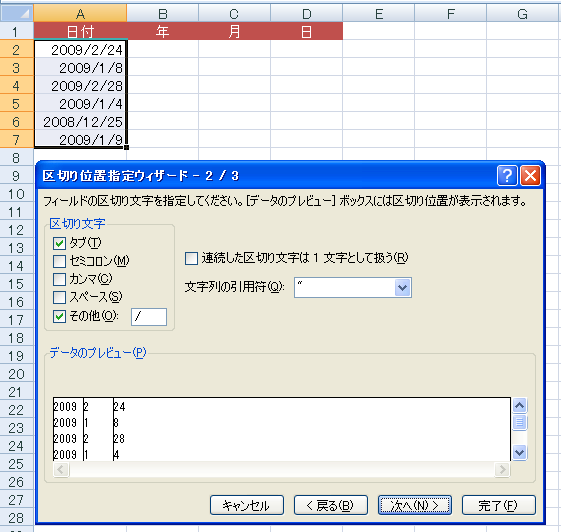Click the select-all corner of the worksheet

point(16,13)
